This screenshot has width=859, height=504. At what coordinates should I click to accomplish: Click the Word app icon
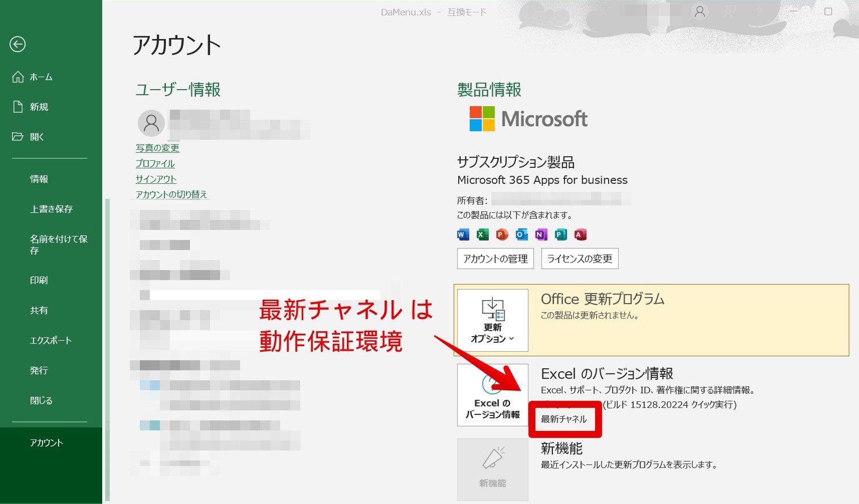point(463,234)
